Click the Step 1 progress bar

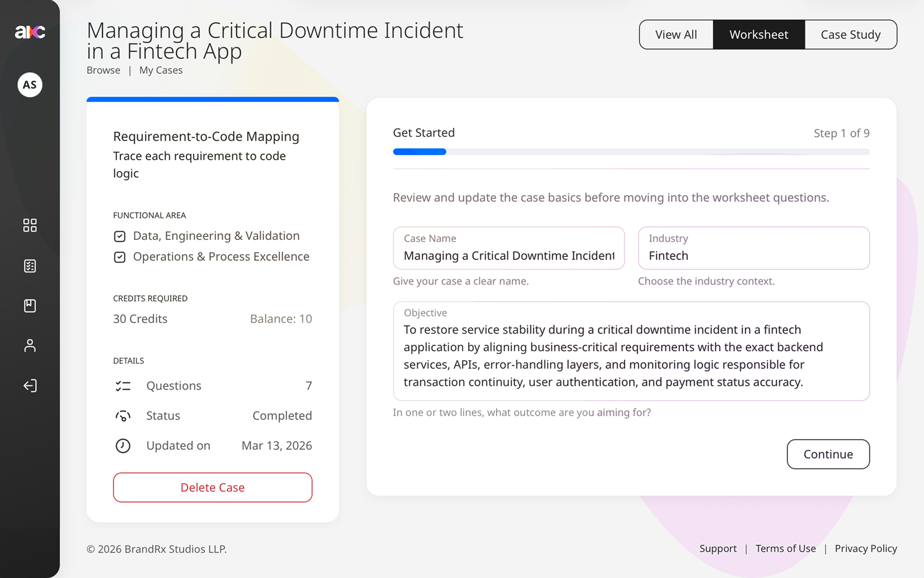(631, 151)
